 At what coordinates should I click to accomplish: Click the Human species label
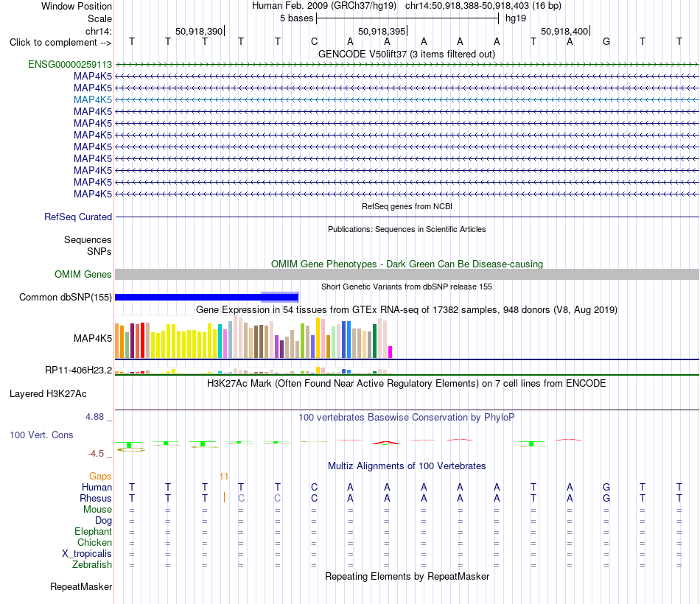point(97,487)
